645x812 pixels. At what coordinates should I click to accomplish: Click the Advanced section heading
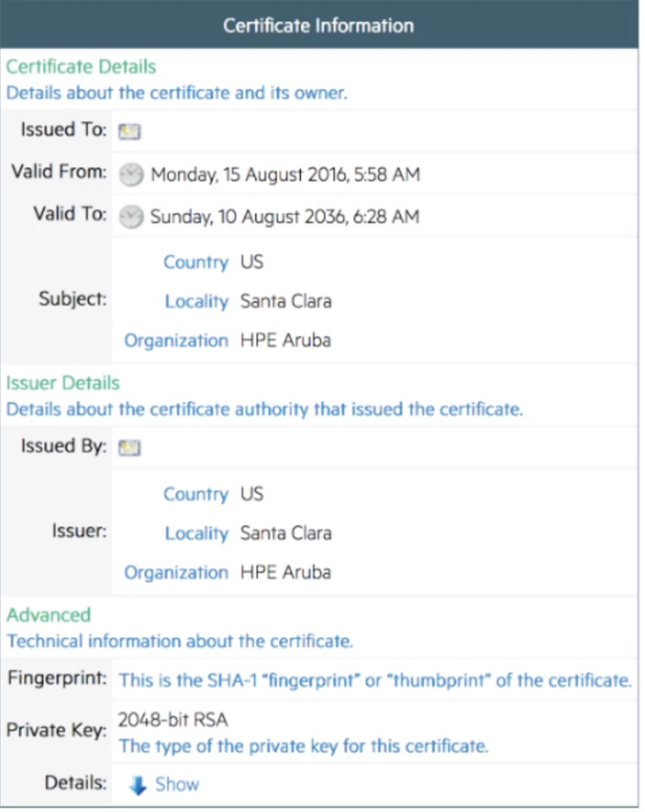[48, 615]
